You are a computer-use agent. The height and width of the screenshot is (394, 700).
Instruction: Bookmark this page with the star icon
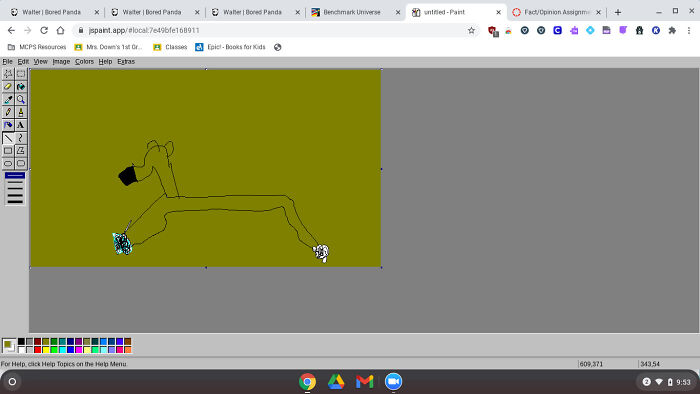[x=471, y=30]
